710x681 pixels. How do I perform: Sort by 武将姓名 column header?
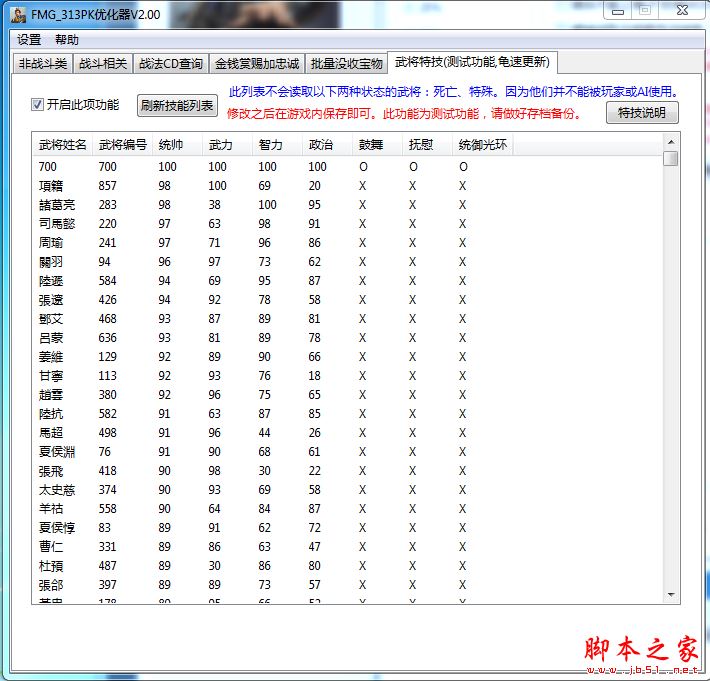pyautogui.click(x=62, y=145)
